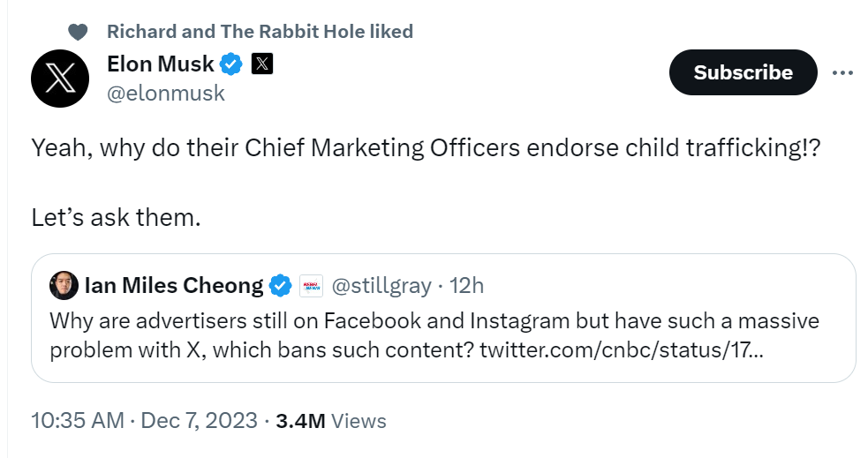The image size is (868, 458).
Task: Click the heart icon beside the liked notice
Action: pyautogui.click(x=78, y=32)
